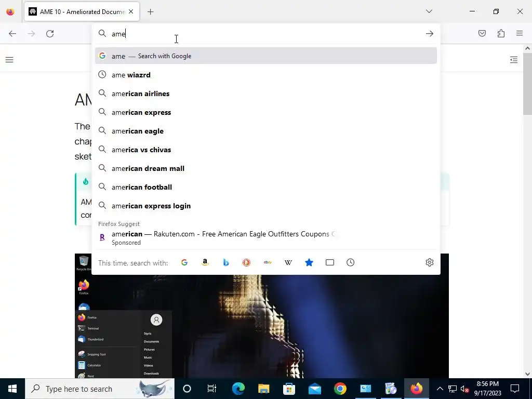This screenshot has height=399, width=532.
Task: Search this time with eBay
Action: pyautogui.click(x=268, y=262)
